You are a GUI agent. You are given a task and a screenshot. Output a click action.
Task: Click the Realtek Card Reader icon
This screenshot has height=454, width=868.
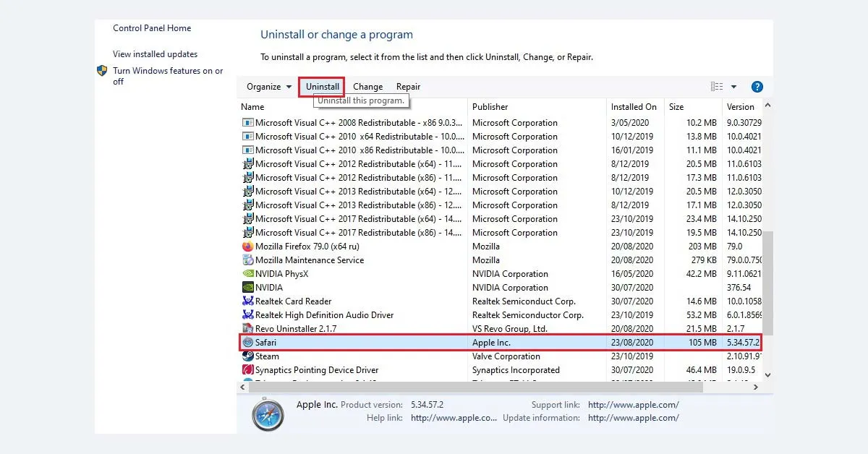(x=248, y=301)
